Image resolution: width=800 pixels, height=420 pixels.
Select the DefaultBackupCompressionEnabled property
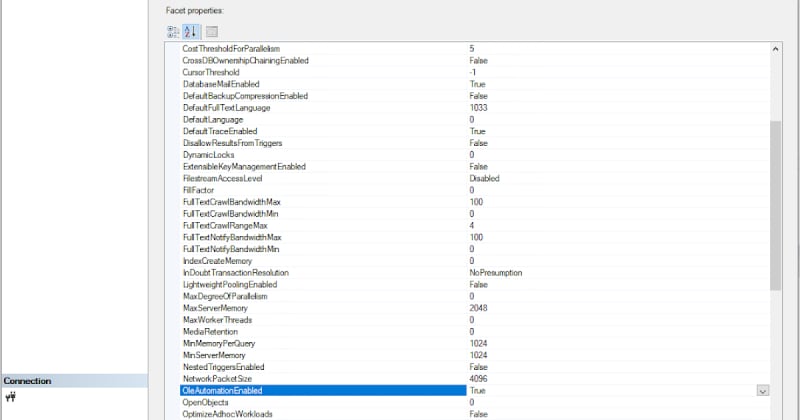click(x=245, y=96)
